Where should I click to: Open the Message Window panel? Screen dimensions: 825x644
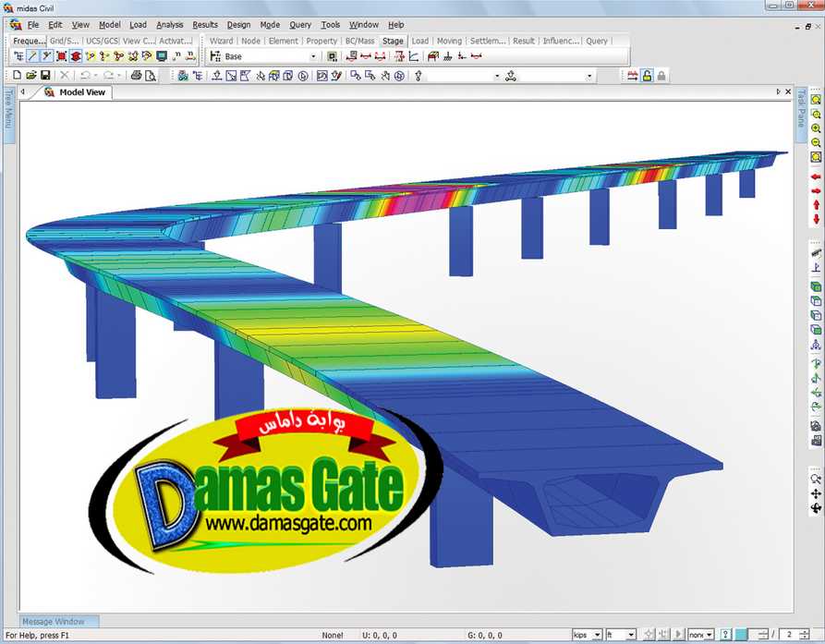pos(54,622)
